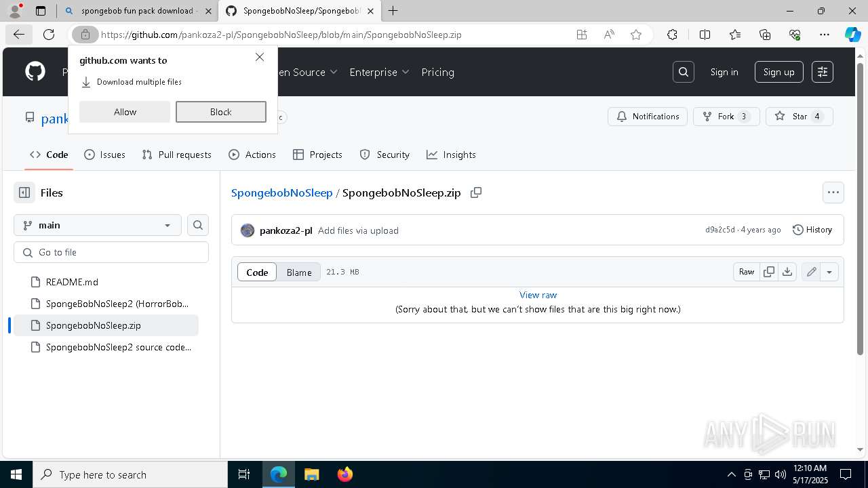Screen dimensions: 868x488
Task: Open favorites list icon
Action: coord(735,35)
